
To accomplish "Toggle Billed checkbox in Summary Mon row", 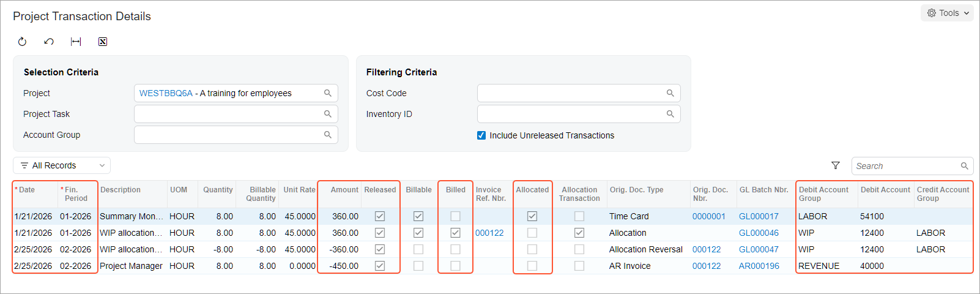I will (x=455, y=216).
